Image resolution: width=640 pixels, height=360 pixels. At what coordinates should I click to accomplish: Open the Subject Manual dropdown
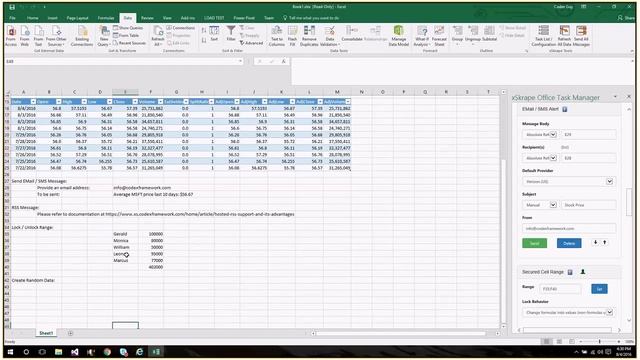click(553, 205)
